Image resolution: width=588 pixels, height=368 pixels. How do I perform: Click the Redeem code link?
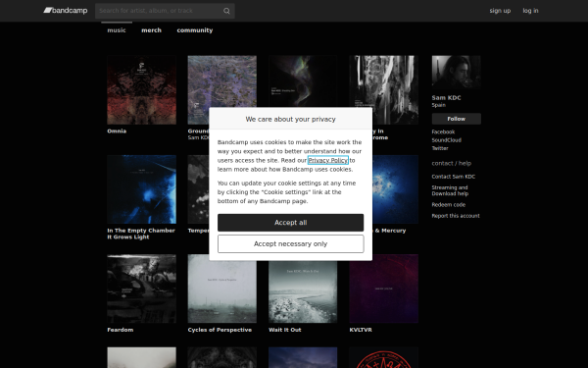coord(449,205)
